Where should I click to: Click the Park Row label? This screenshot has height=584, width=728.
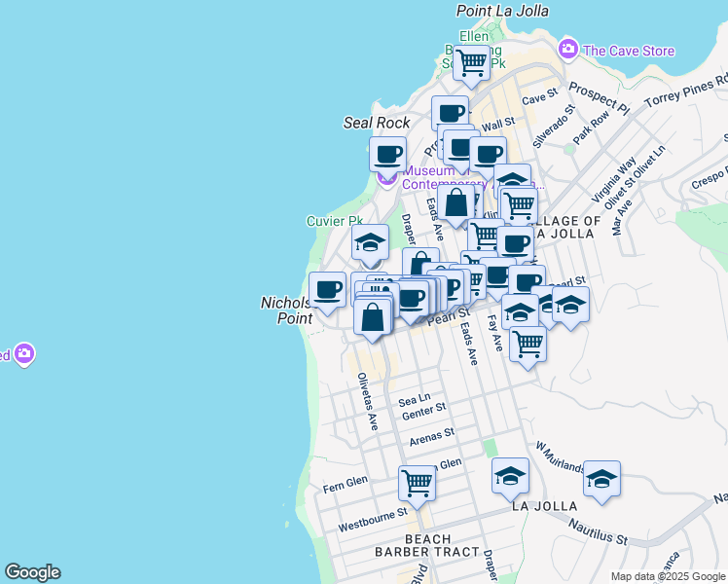tap(591, 128)
